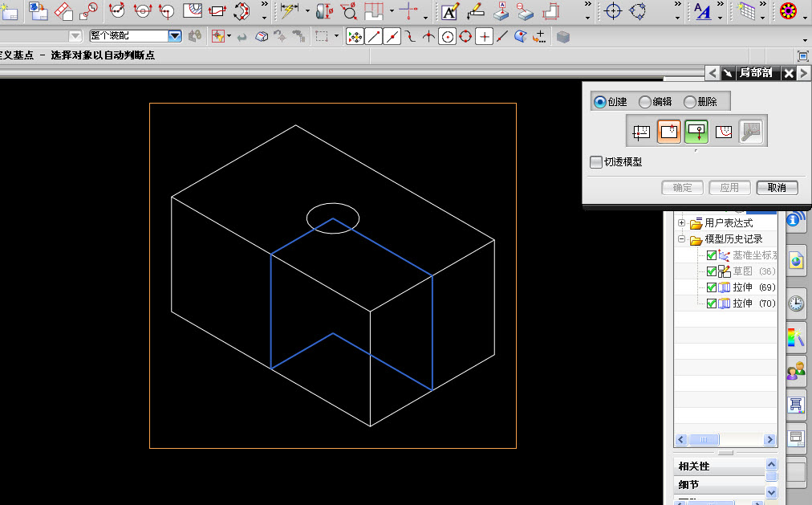Click the right arrow beside 局部剖 title

[x=804, y=73]
